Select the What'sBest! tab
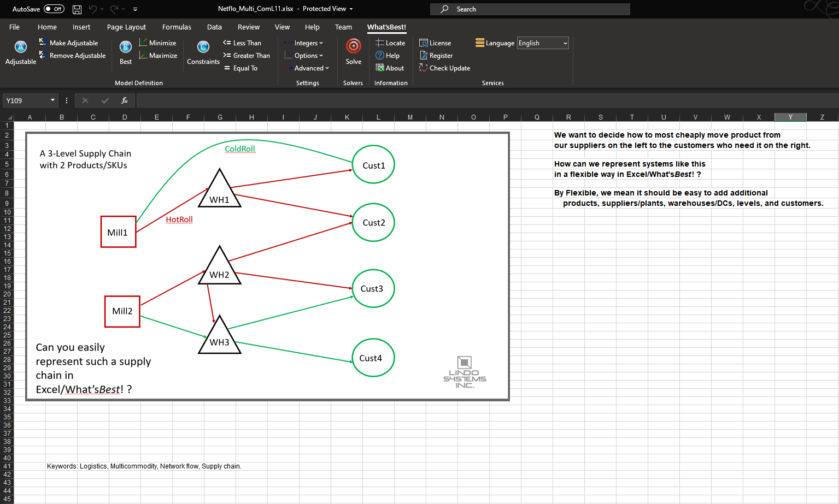Screen dimensions: 839x504 [x=386, y=27]
